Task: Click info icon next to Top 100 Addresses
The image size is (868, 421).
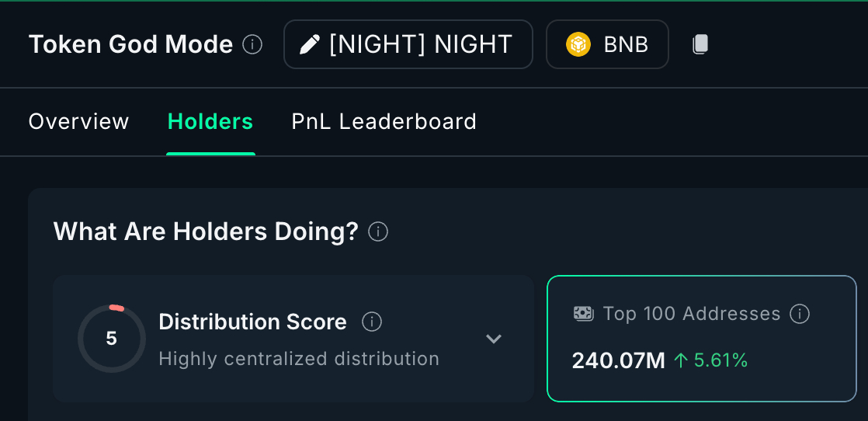Action: coord(800,314)
